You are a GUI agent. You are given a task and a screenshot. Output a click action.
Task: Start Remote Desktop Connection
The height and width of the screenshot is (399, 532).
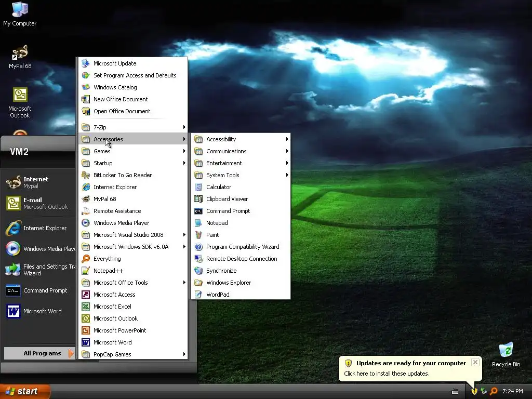tap(241, 259)
